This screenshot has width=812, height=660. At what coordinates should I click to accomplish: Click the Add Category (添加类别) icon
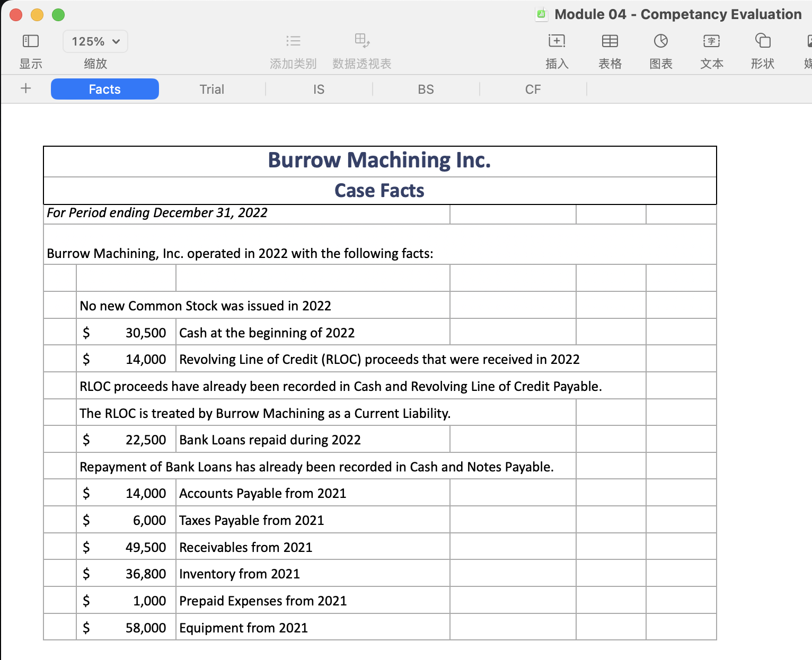pyautogui.click(x=293, y=41)
